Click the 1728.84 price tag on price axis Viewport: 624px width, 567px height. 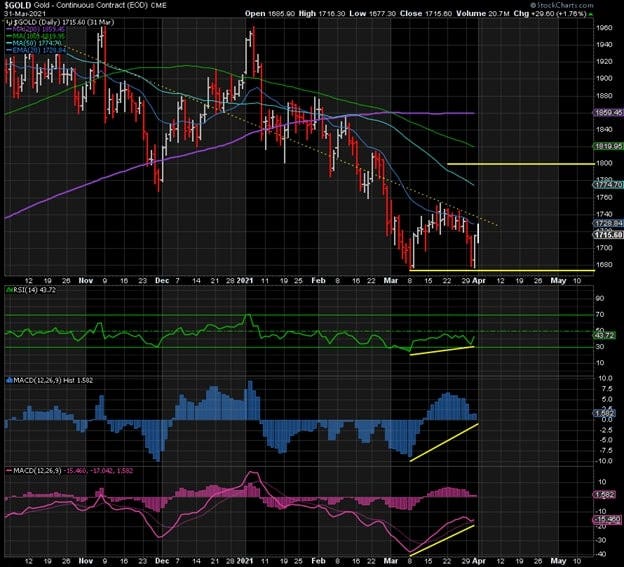pyautogui.click(x=608, y=223)
